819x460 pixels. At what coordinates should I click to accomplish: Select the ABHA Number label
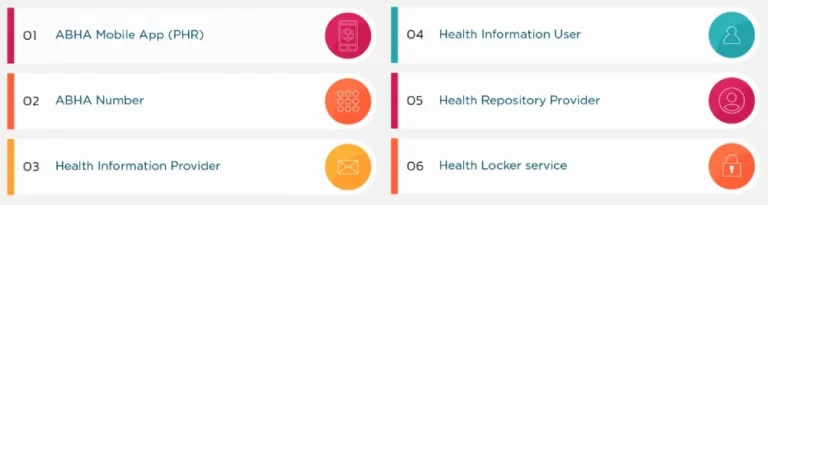pyautogui.click(x=99, y=100)
